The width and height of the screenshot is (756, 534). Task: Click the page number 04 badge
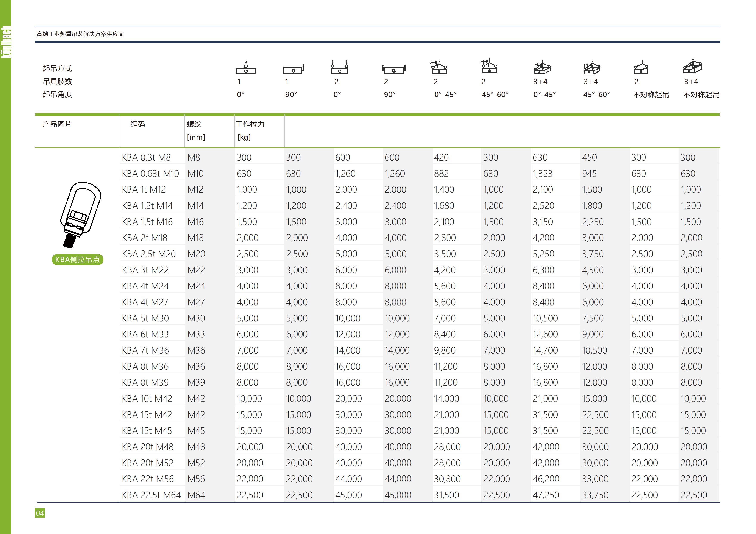tap(40, 513)
